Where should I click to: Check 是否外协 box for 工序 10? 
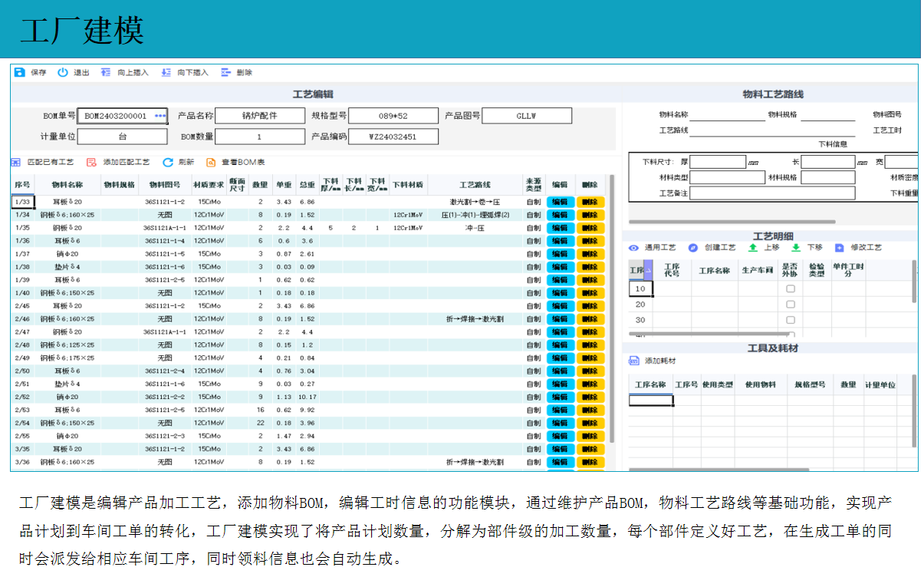coord(791,289)
